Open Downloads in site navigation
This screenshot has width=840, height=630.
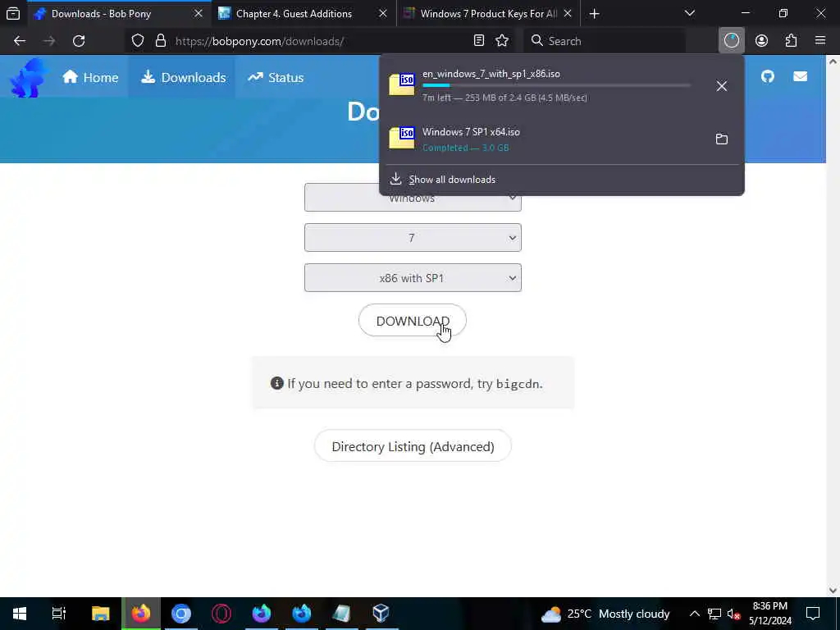tap(183, 78)
